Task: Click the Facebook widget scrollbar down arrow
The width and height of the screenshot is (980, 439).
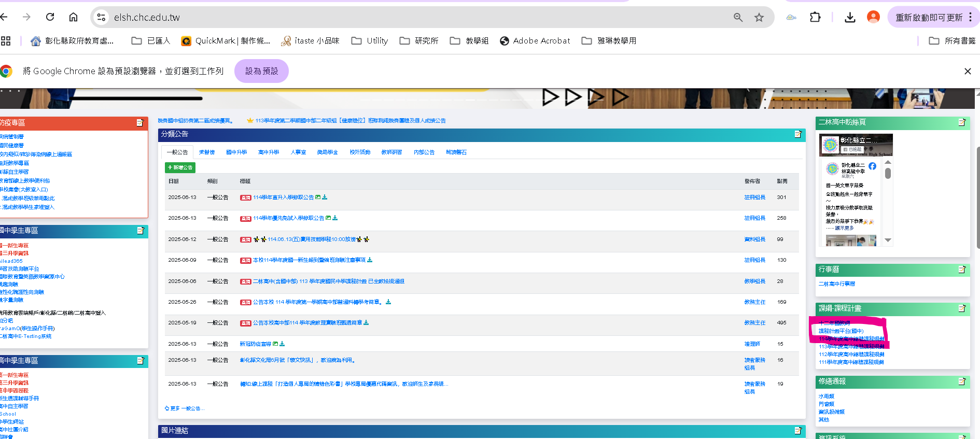Action: pyautogui.click(x=888, y=240)
